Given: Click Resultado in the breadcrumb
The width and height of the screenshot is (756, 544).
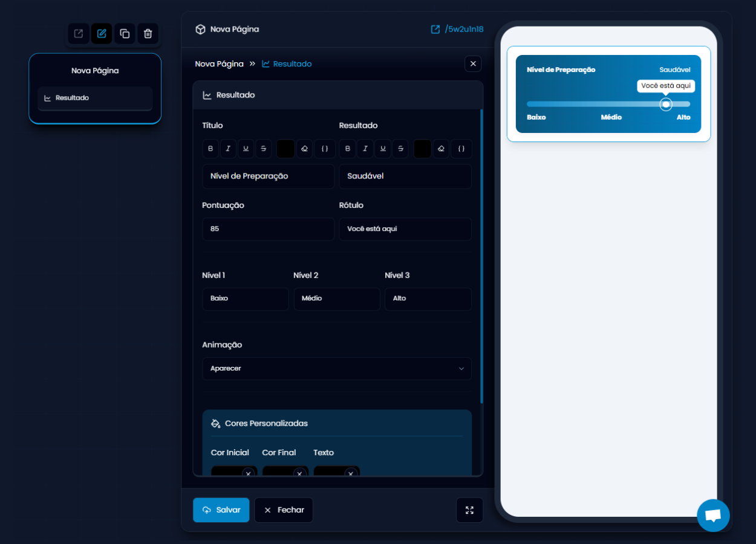Looking at the screenshot, I should (287, 63).
